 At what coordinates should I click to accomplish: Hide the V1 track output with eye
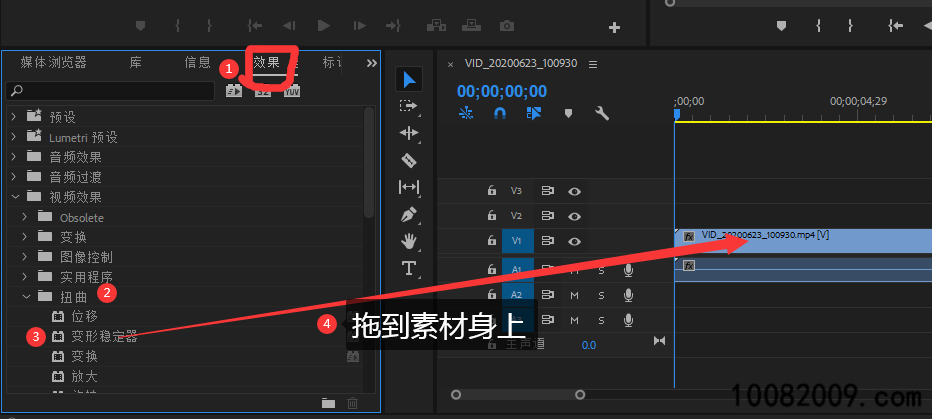[574, 241]
